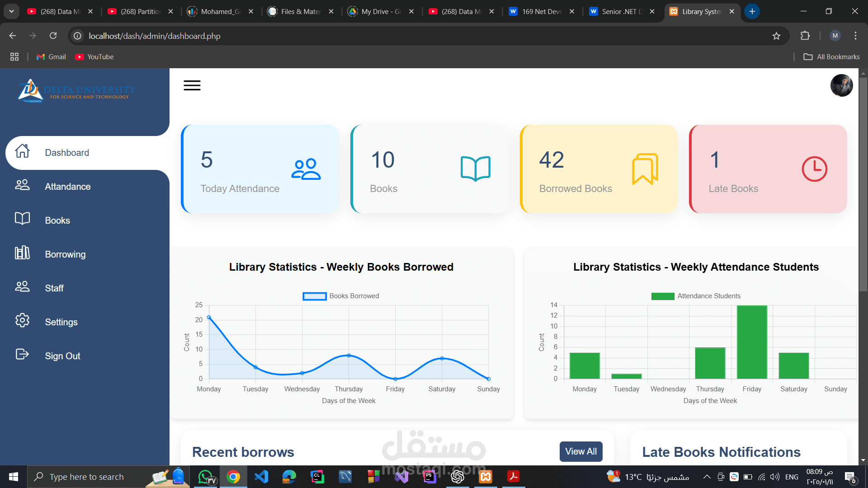Toggle the Attendance Students legend item
The image size is (868, 488).
(696, 296)
